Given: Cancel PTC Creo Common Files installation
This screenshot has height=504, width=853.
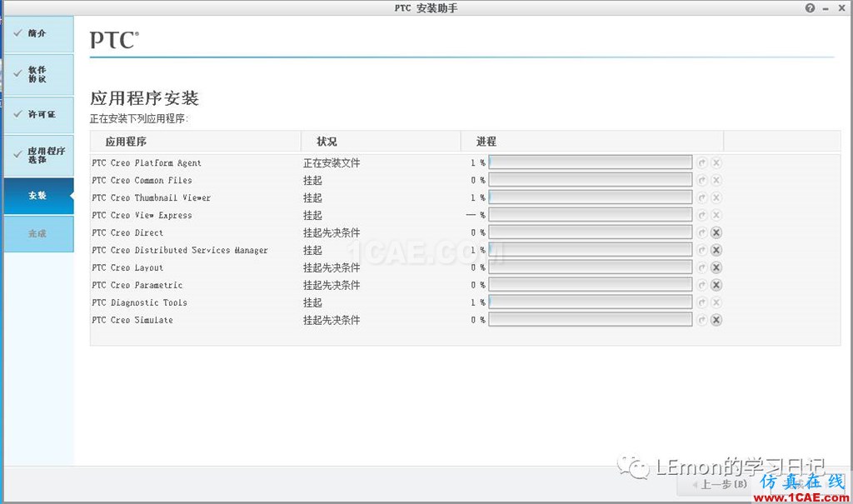Looking at the screenshot, I should tap(716, 180).
